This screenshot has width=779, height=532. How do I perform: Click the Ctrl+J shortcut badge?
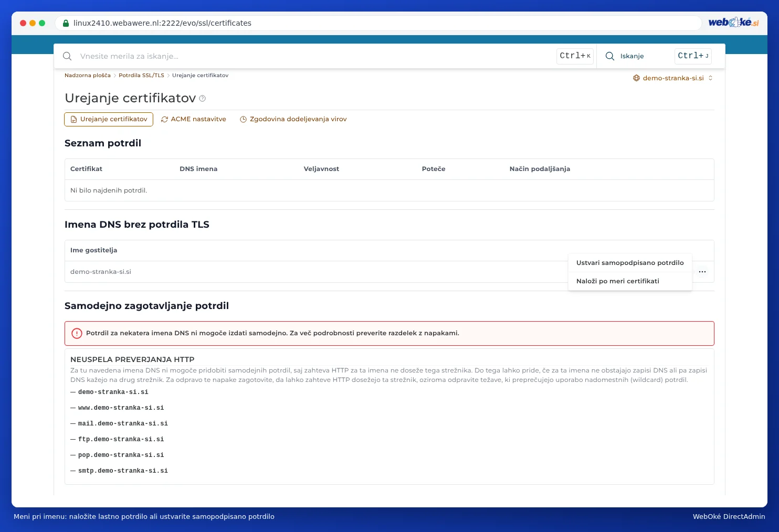693,56
